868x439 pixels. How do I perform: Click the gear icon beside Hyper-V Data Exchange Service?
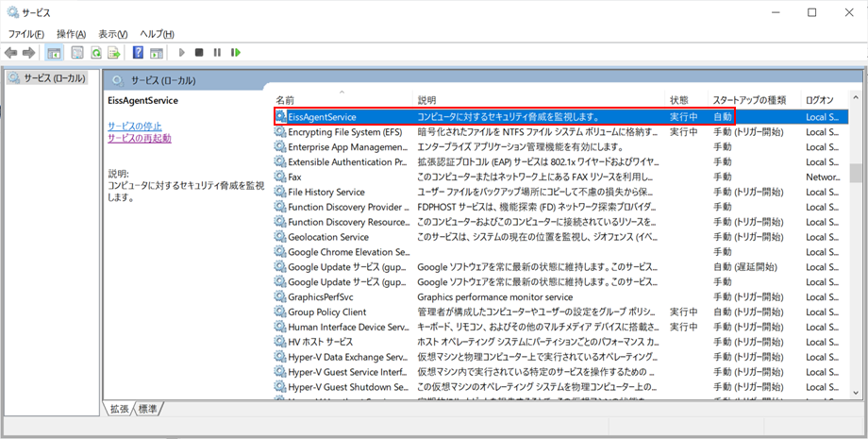coord(280,357)
